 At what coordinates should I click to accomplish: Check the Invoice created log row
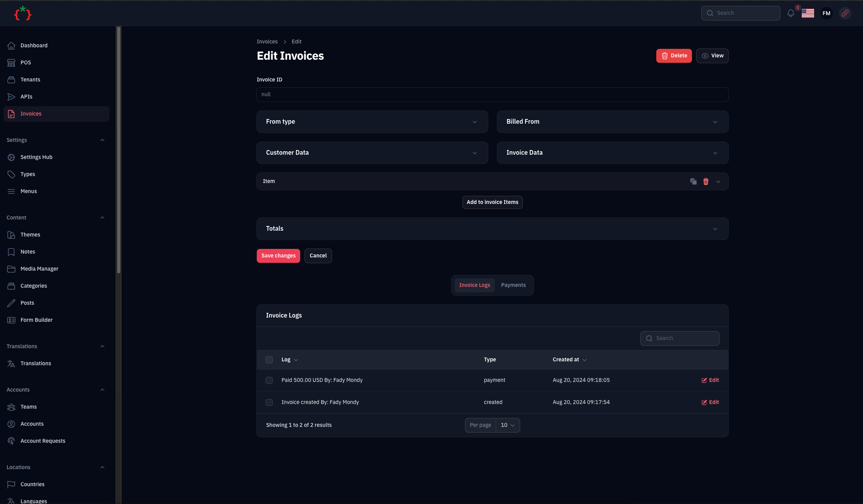pos(269,402)
